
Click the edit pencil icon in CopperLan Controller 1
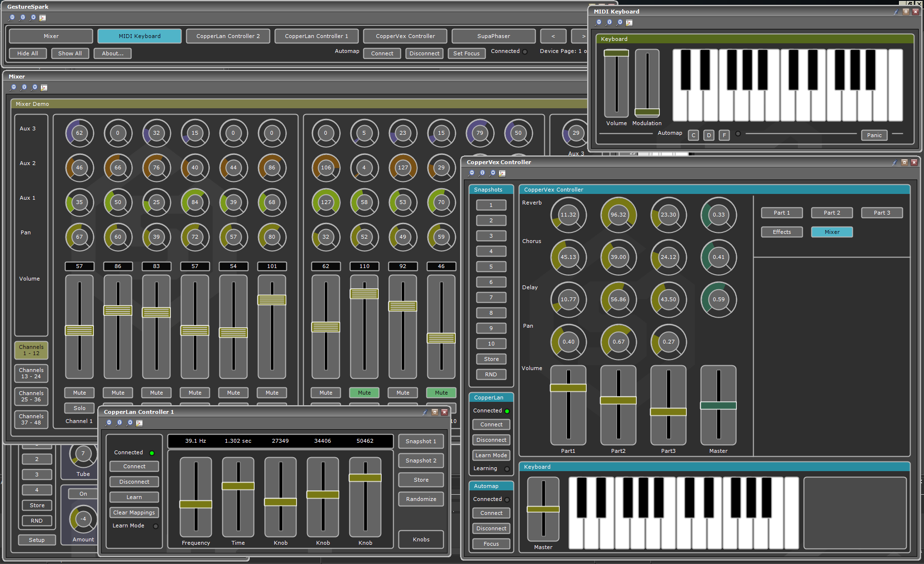140,423
